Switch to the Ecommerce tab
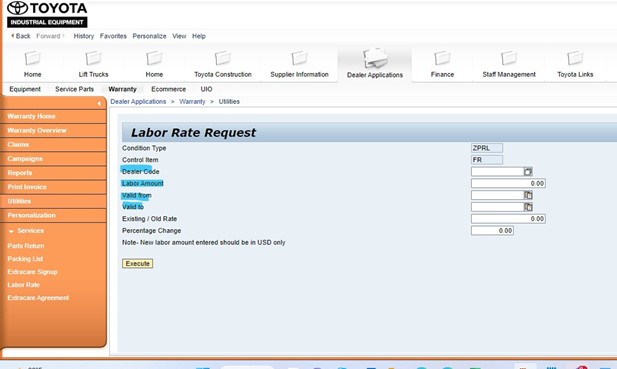 [x=168, y=89]
